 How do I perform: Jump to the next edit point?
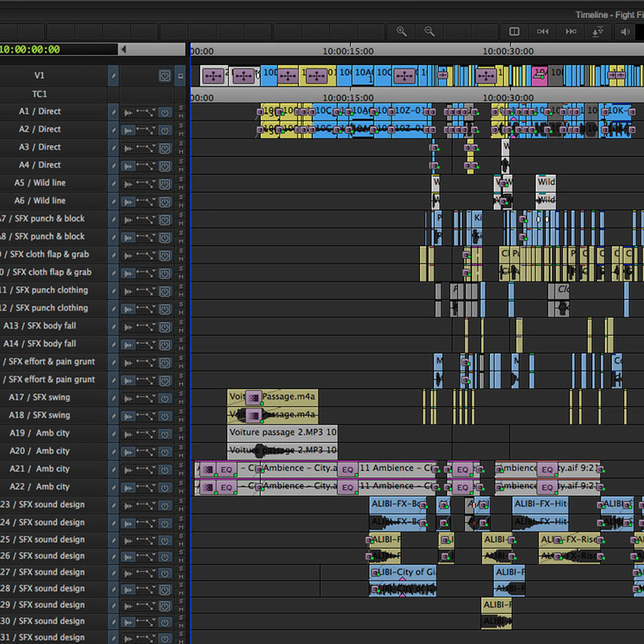tap(570, 31)
